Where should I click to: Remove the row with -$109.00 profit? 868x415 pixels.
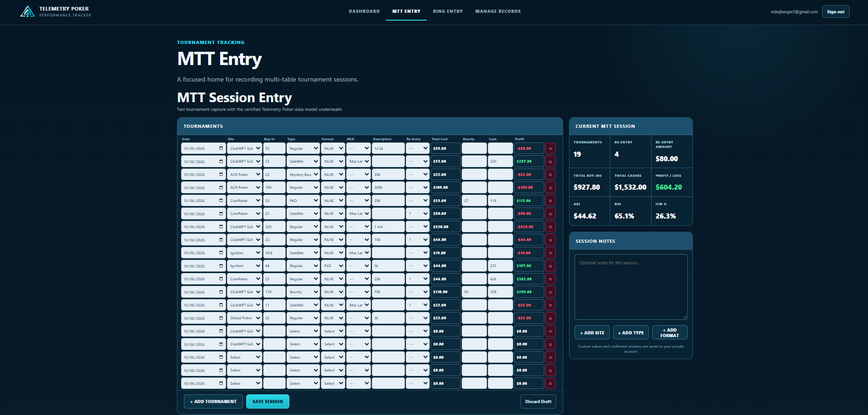(550, 187)
